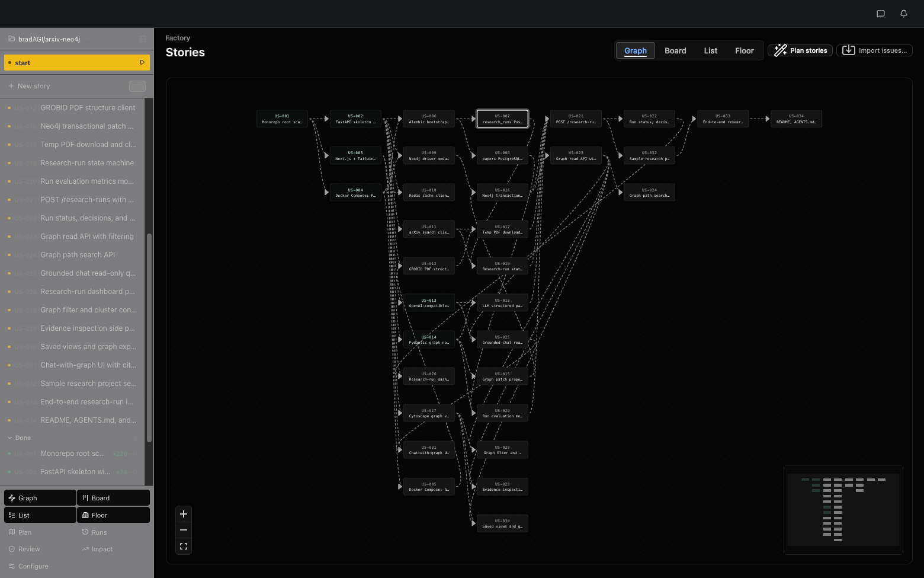Click the fit-to-view icon in graph controls
924x578 pixels.
pyautogui.click(x=184, y=546)
